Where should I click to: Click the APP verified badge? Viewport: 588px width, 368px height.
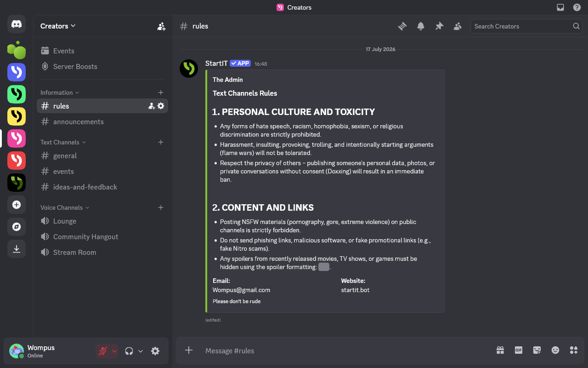240,63
